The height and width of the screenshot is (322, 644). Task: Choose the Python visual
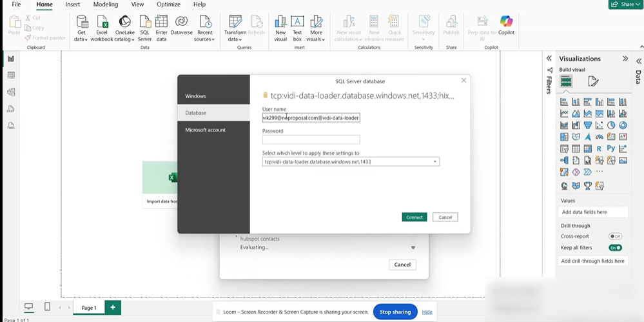coord(611,148)
